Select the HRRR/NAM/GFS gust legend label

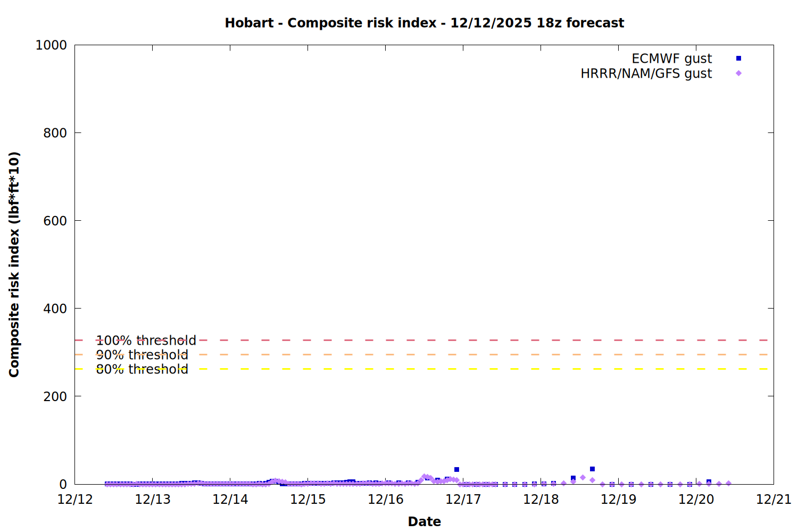click(x=646, y=73)
